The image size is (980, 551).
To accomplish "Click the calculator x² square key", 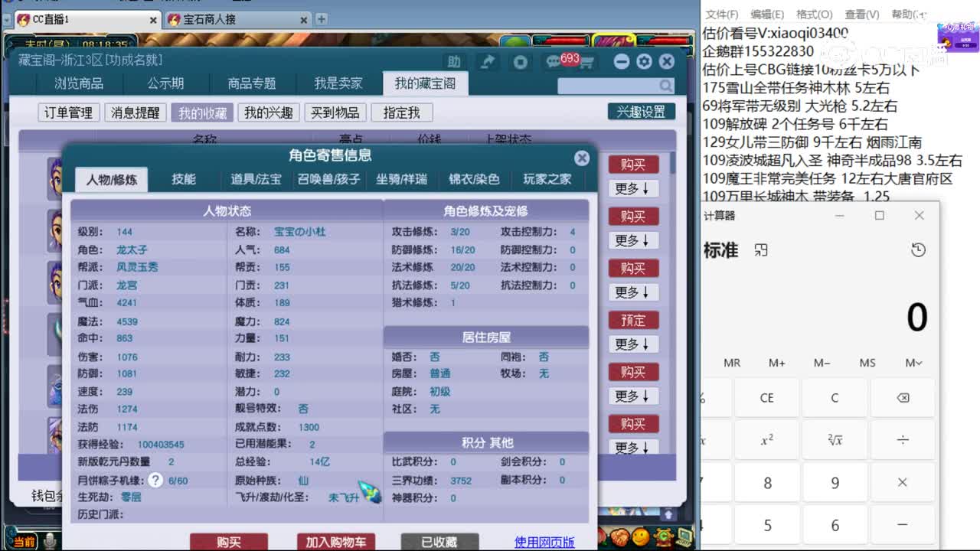I will [x=767, y=440].
